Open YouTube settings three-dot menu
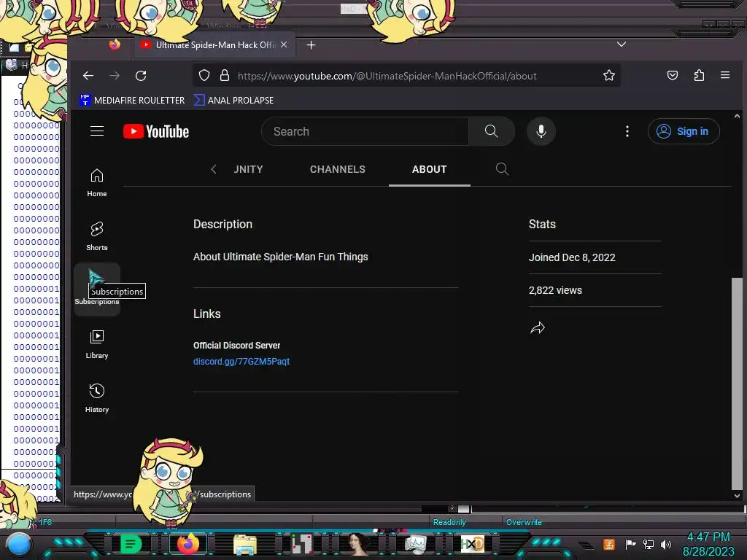This screenshot has width=747, height=560. (x=627, y=131)
